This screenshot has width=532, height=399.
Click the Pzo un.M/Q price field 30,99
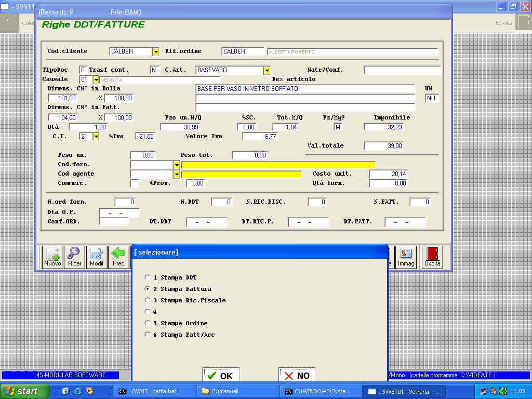(x=180, y=127)
